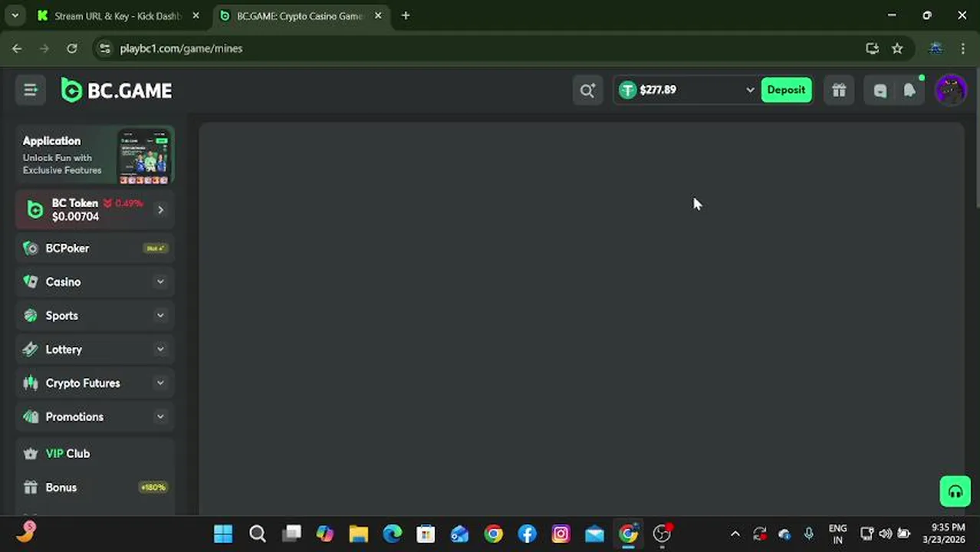Open the Application promo banner
Screen dimensions: 980x552
[x=95, y=156]
